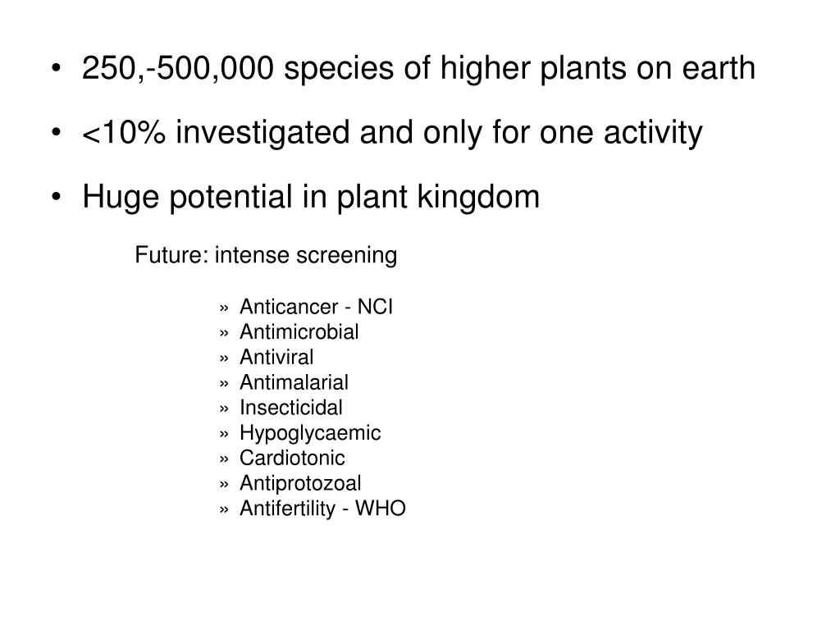Click the » marker beside Antifertility

tap(224, 510)
